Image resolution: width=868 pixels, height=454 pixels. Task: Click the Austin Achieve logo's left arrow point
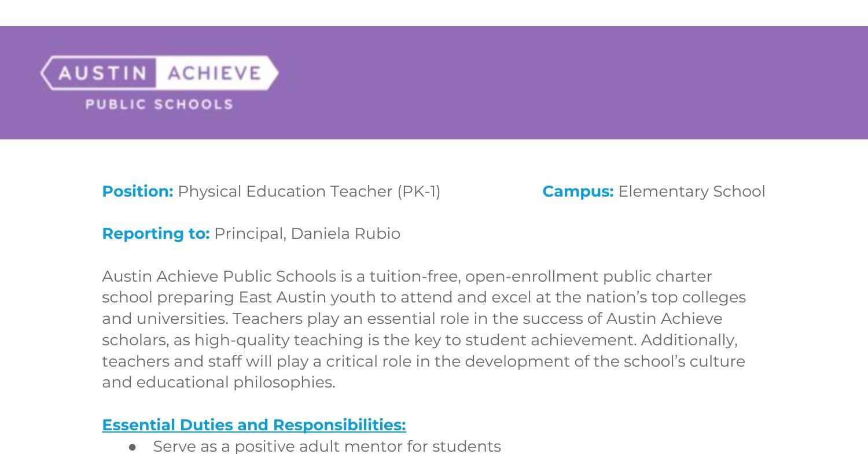pos(44,73)
